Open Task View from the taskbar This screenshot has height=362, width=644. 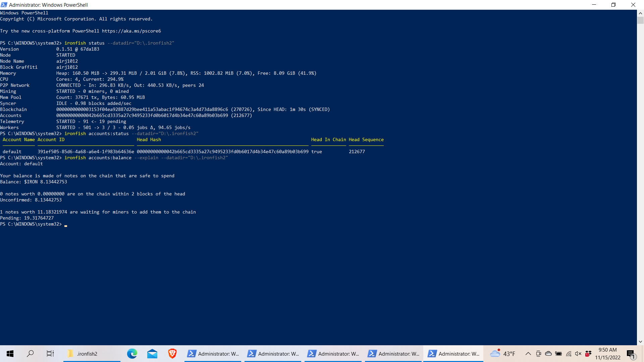(50, 354)
